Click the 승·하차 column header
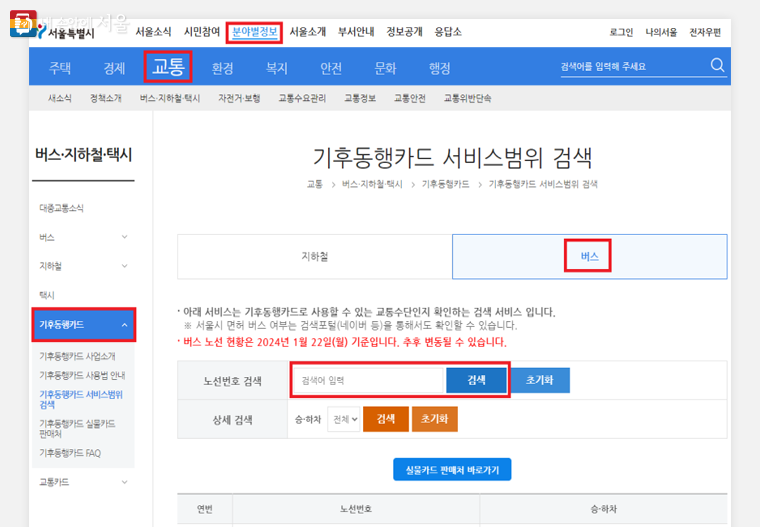The height and width of the screenshot is (527, 760). (603, 509)
